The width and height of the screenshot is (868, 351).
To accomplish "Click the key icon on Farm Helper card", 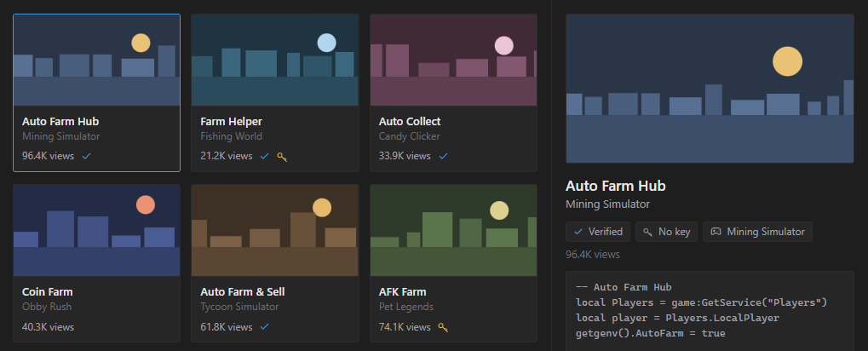I will 282,157.
